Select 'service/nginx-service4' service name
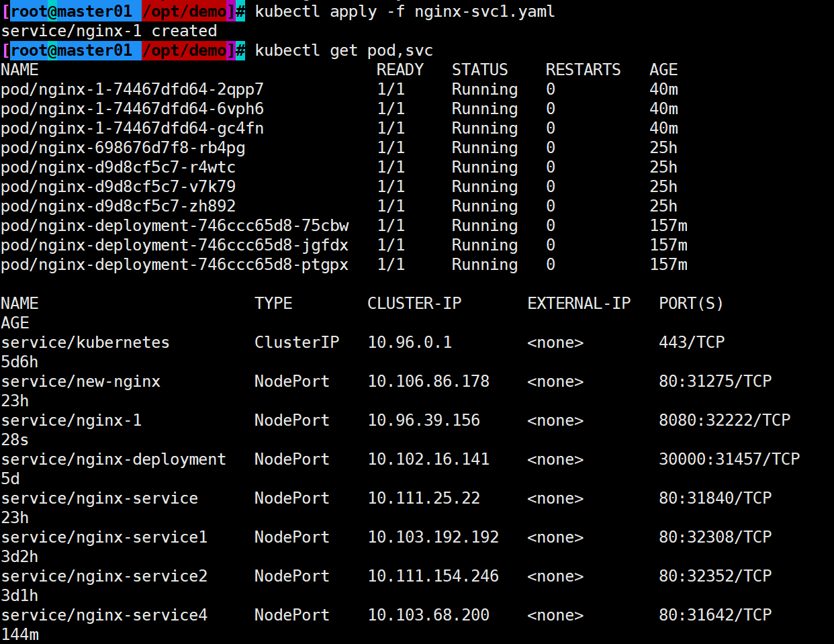This screenshot has width=834, height=644. (104, 615)
